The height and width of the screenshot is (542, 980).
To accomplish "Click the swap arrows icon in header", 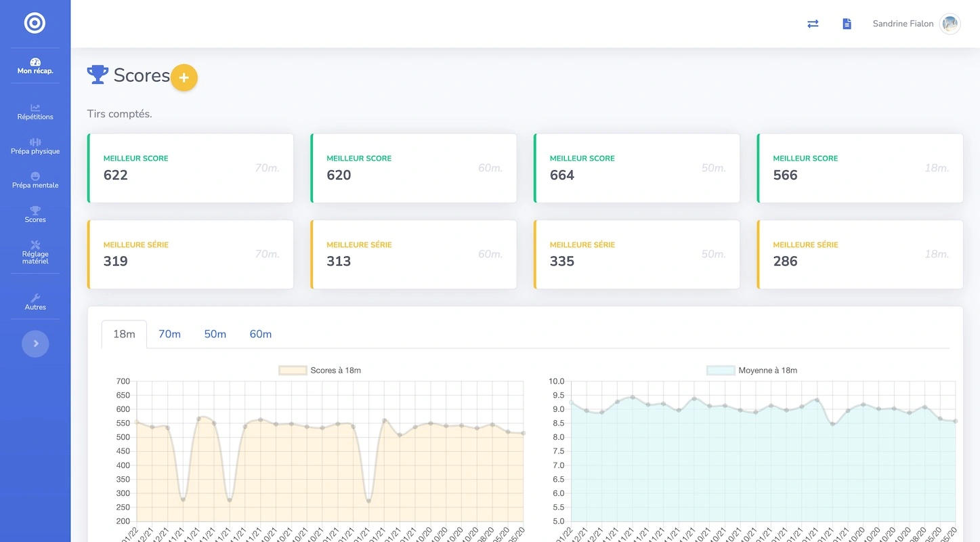I will point(813,24).
